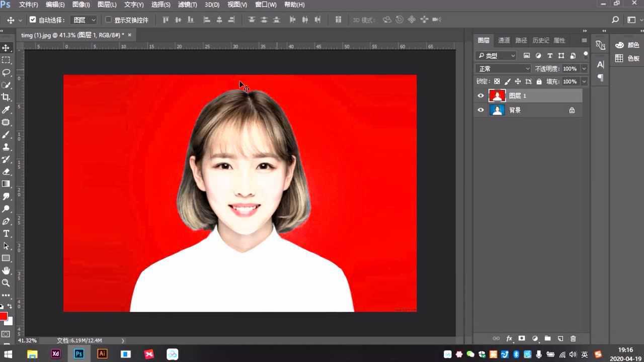Select the Clone Stamp tool
This screenshot has width=644, height=362.
point(6,147)
